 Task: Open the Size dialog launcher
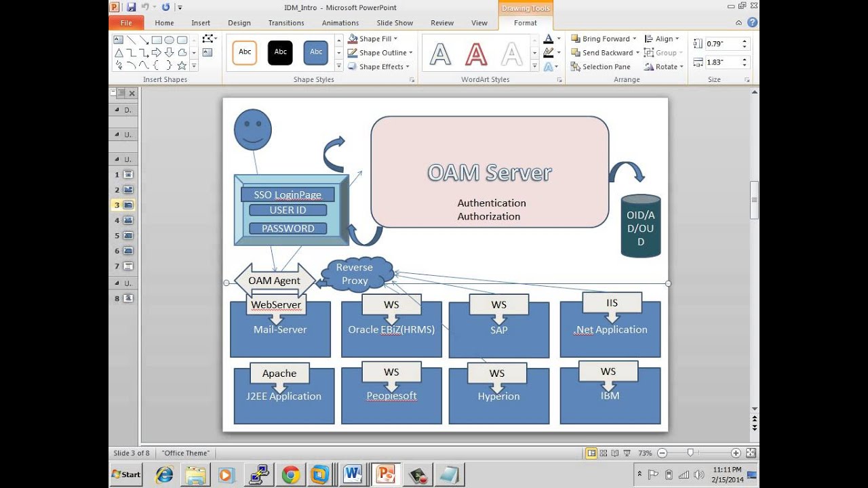pyautogui.click(x=747, y=80)
